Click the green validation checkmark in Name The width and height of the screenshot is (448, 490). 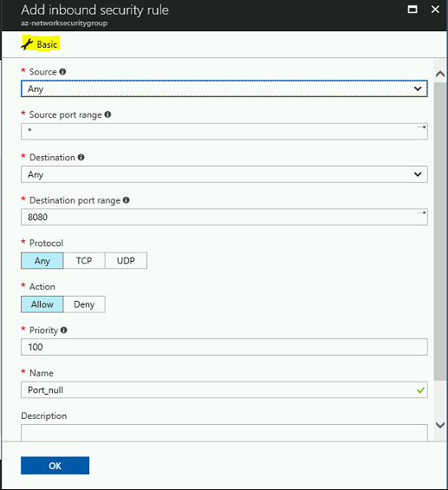(420, 390)
